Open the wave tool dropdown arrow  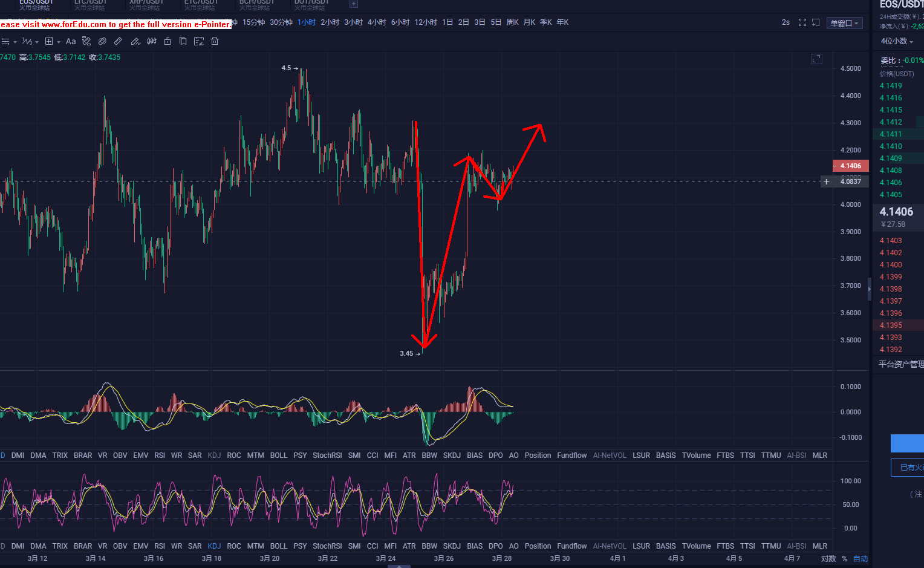[37, 42]
